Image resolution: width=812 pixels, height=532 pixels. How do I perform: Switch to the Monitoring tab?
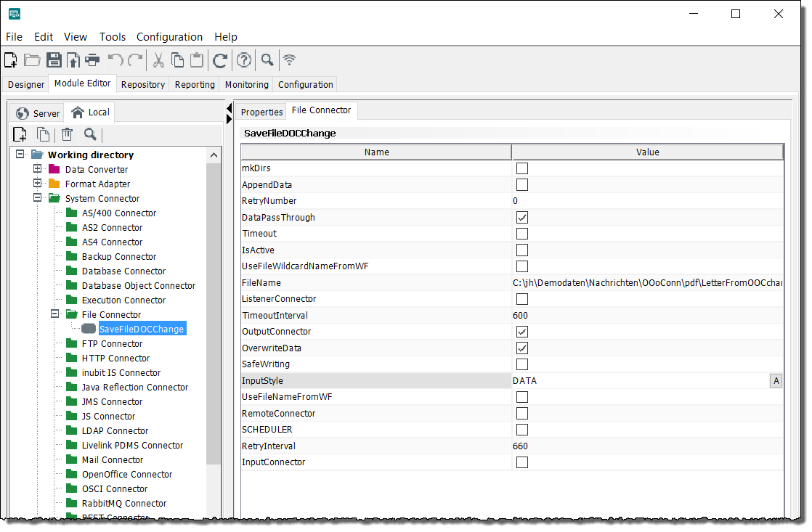coord(246,85)
